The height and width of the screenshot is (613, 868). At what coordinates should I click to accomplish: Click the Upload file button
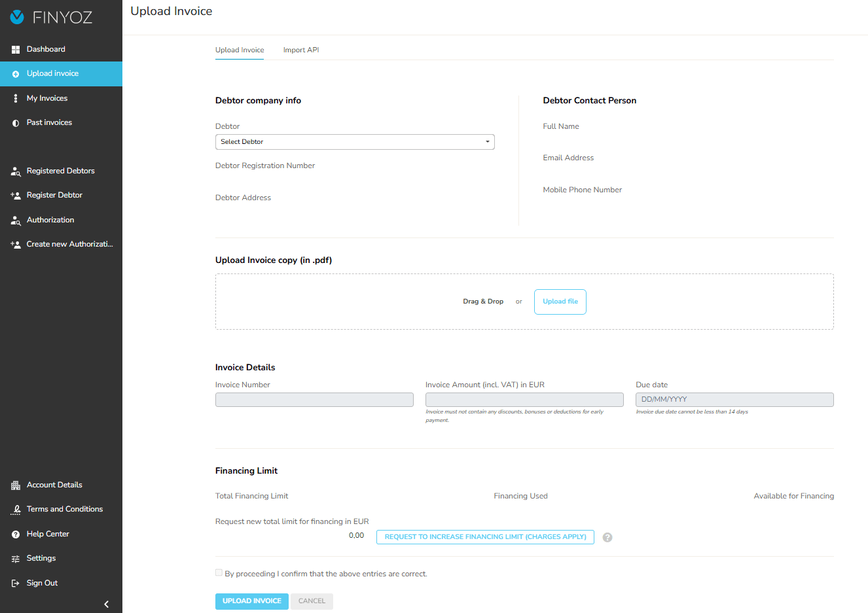point(560,302)
